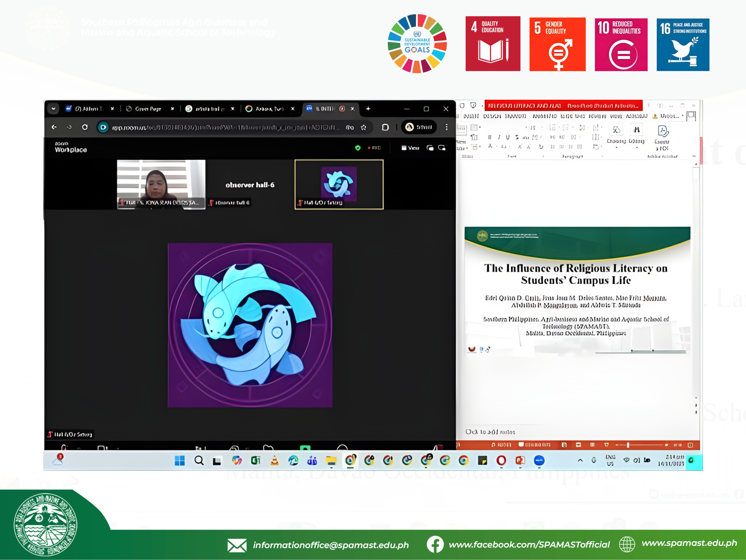
Task: Click the green meeting security shield icon
Action: tap(358, 148)
